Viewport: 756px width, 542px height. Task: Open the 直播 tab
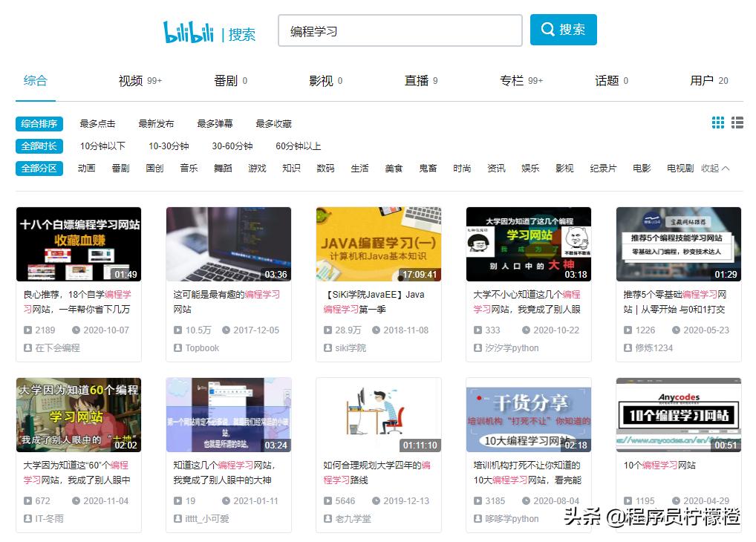coord(416,80)
